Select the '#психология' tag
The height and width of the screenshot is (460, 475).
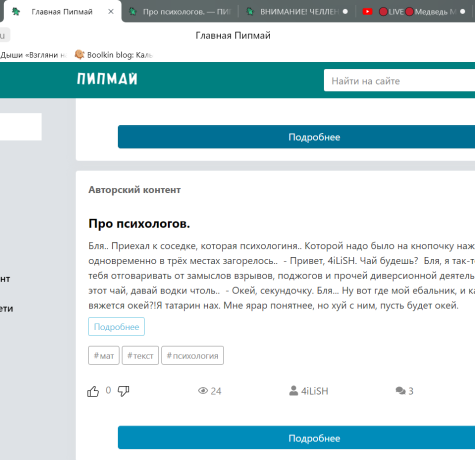click(x=193, y=356)
